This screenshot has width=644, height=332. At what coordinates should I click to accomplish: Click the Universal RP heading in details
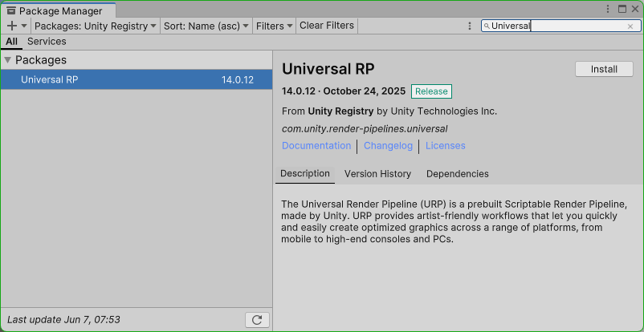[x=328, y=69]
